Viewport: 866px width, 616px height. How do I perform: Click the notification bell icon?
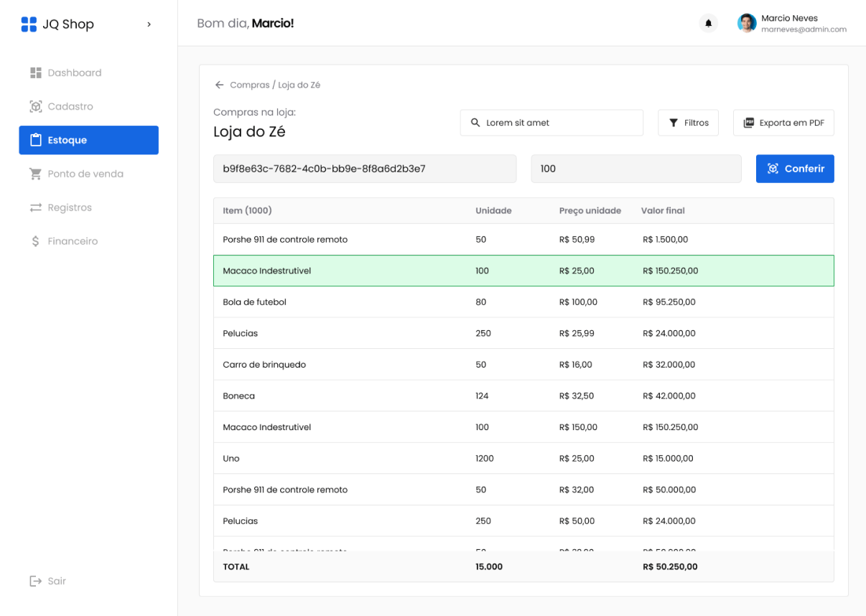708,24
